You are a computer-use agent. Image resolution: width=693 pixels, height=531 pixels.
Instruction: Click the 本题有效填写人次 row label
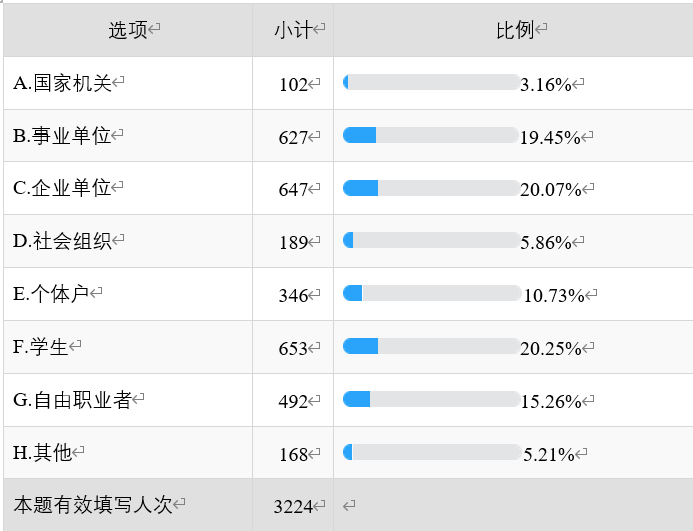pos(93,504)
